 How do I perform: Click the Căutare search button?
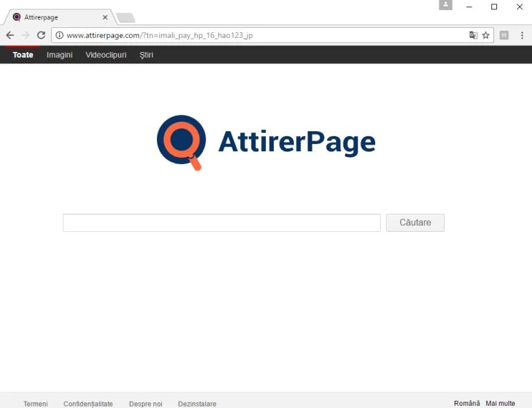tap(415, 223)
